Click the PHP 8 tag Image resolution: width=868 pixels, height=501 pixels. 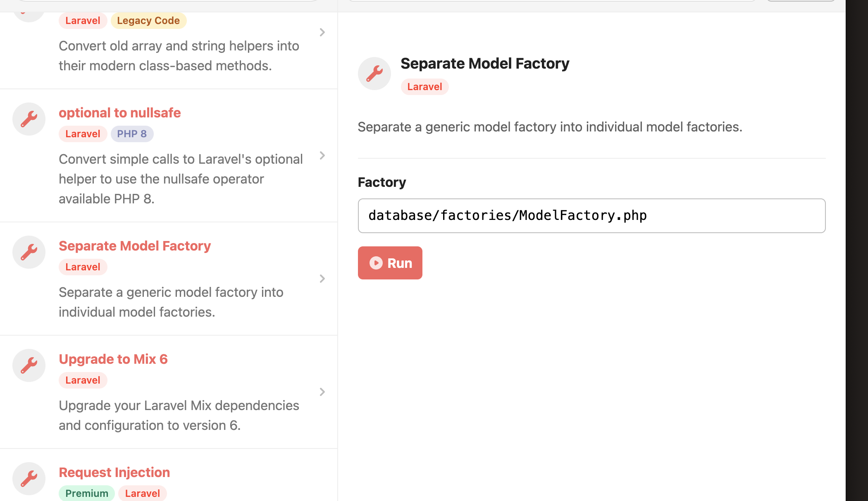tap(132, 134)
